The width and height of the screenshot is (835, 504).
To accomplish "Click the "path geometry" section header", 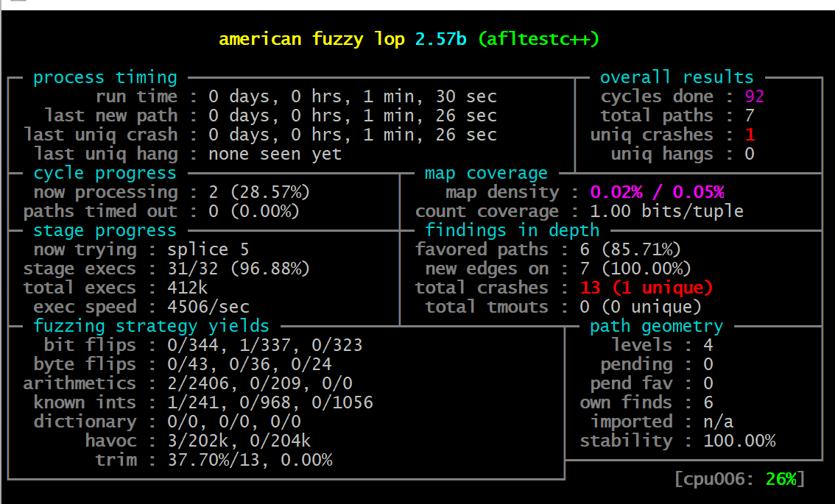I will (x=656, y=326).
